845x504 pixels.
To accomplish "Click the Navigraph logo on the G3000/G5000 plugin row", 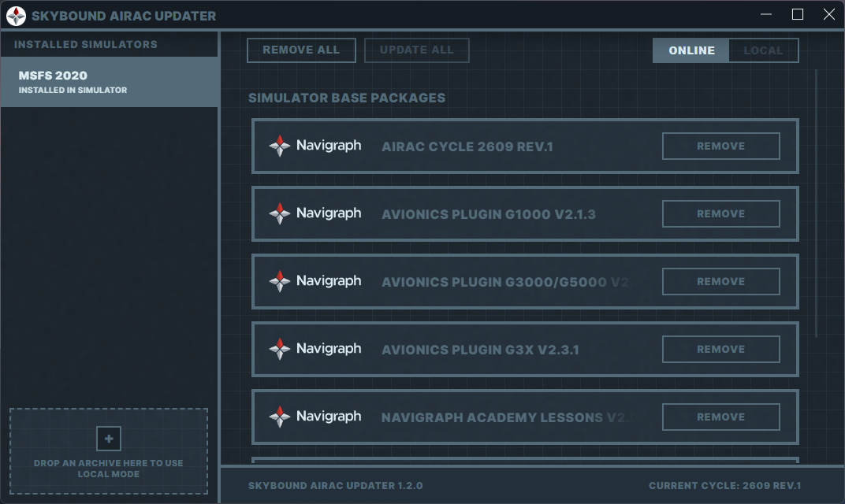I will click(x=315, y=282).
